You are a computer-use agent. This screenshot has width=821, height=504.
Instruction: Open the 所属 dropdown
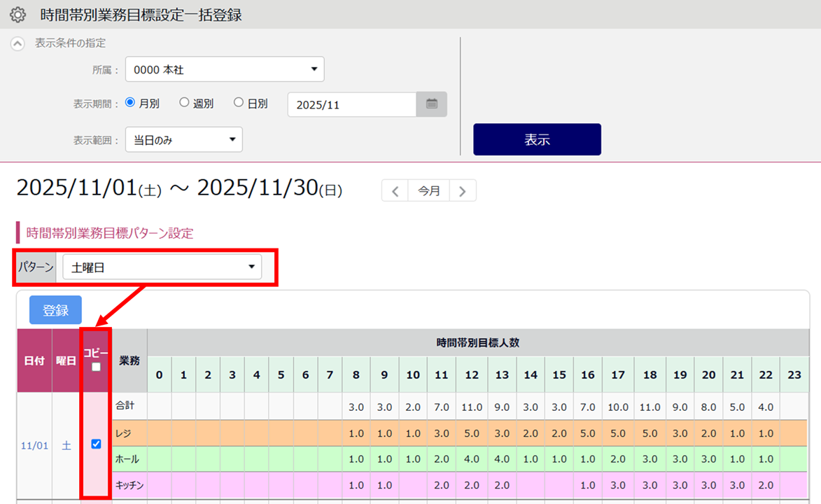225,69
